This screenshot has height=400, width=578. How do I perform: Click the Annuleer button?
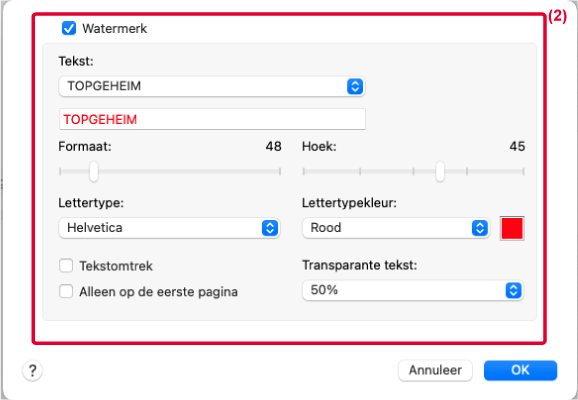[x=435, y=370]
